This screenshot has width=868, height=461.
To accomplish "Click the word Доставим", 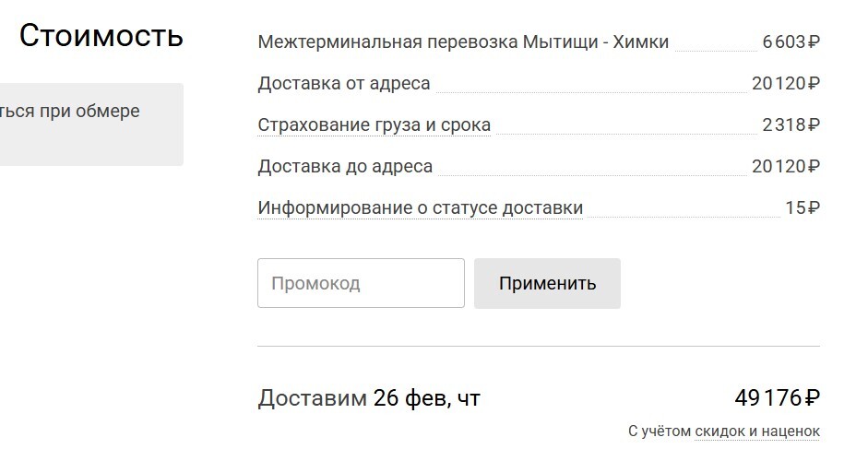I will (x=312, y=398).
